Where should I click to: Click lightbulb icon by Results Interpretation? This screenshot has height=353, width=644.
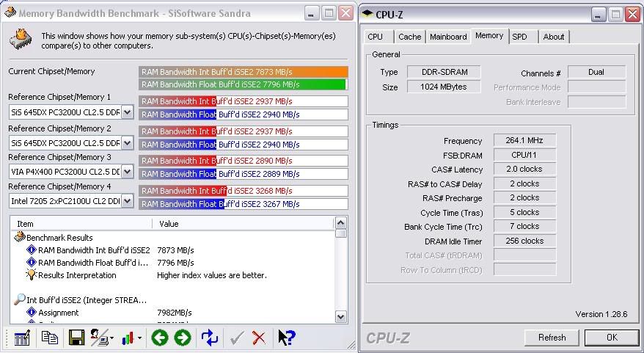pyautogui.click(x=32, y=274)
